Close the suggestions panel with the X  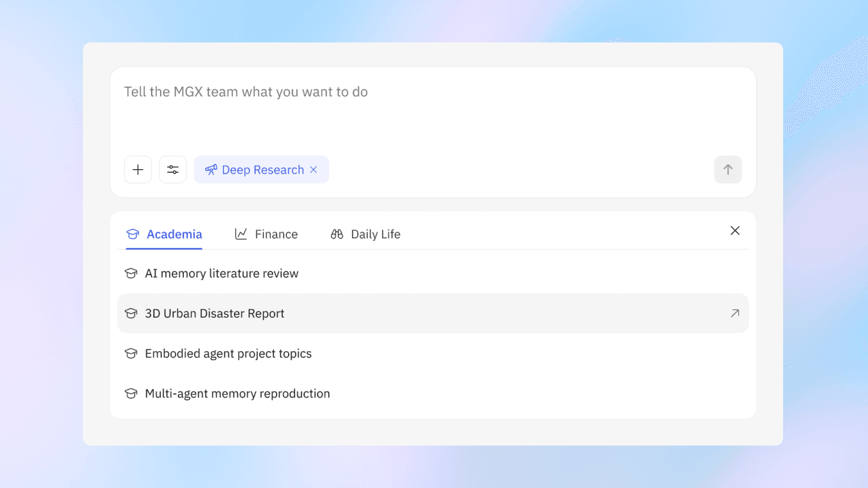pyautogui.click(x=735, y=231)
